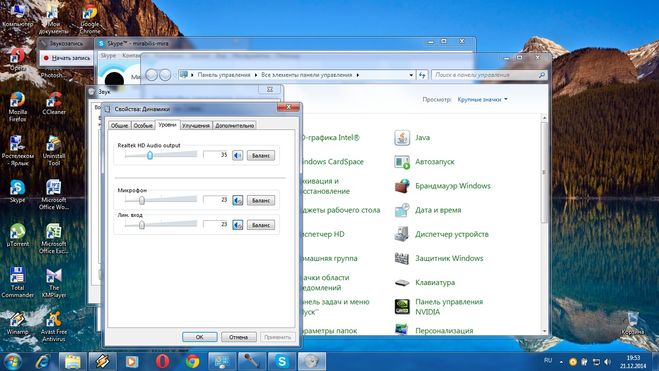
Task: Open the Windows Start menu
Action: (13, 361)
